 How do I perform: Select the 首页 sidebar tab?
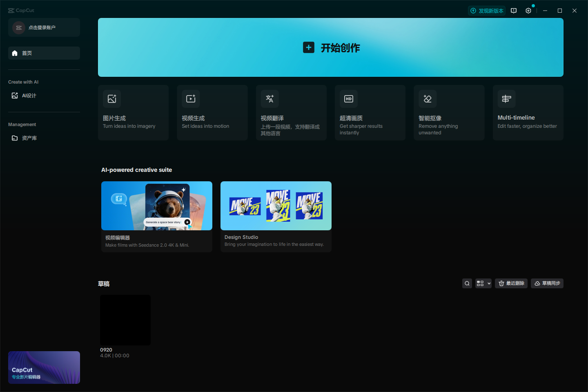click(x=44, y=53)
